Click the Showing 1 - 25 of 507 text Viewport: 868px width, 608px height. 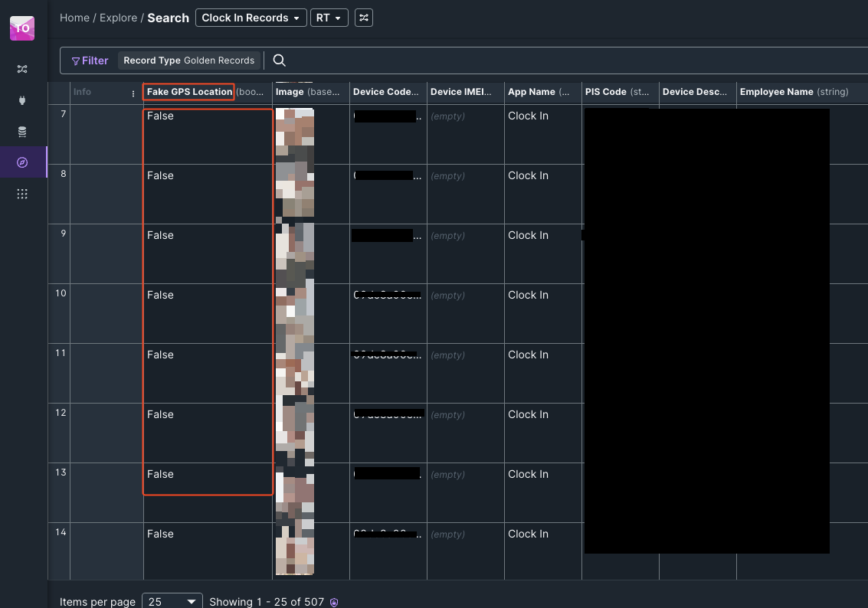[267, 602]
